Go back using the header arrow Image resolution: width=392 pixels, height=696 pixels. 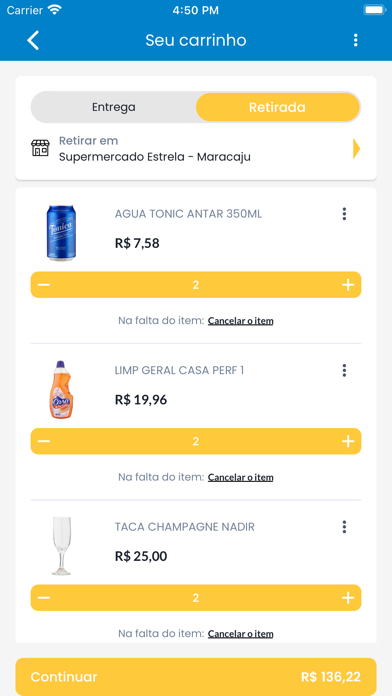click(x=33, y=40)
